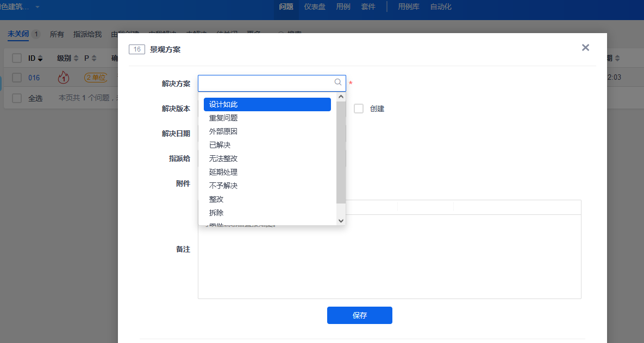Choose 设计如此 from the solution dropdown

[267, 104]
